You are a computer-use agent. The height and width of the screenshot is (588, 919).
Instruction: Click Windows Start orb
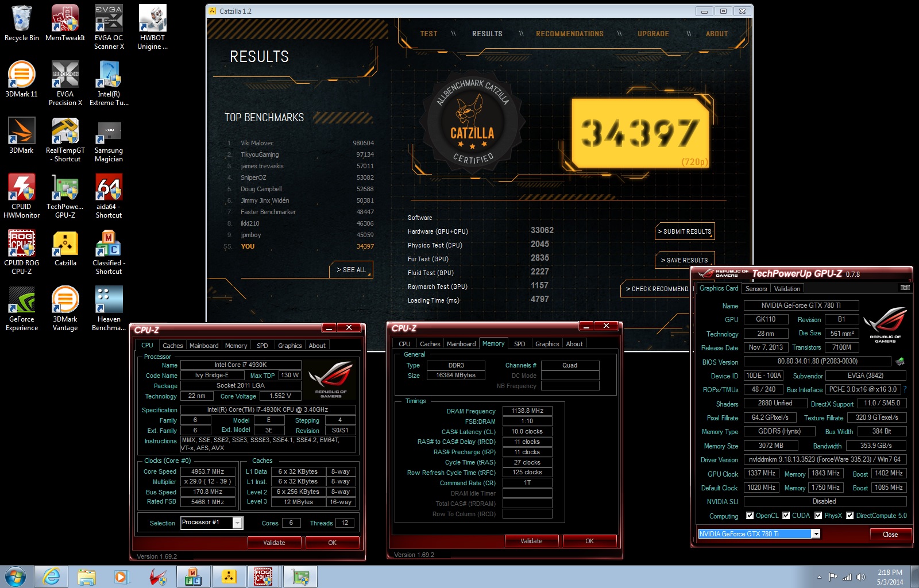click(16, 577)
